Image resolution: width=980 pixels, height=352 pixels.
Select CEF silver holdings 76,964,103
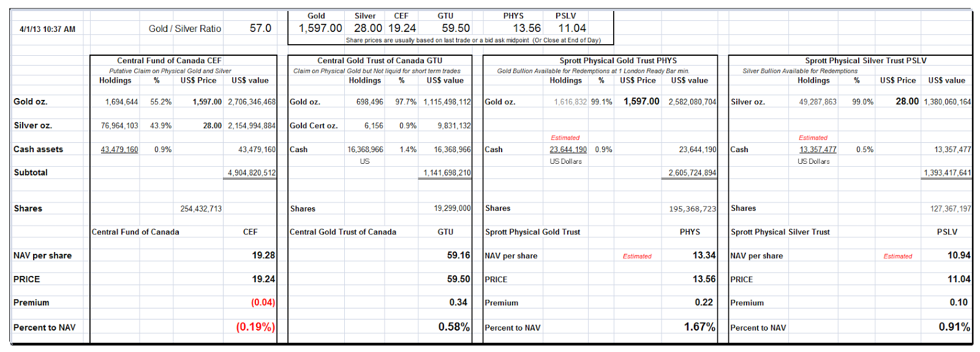119,126
